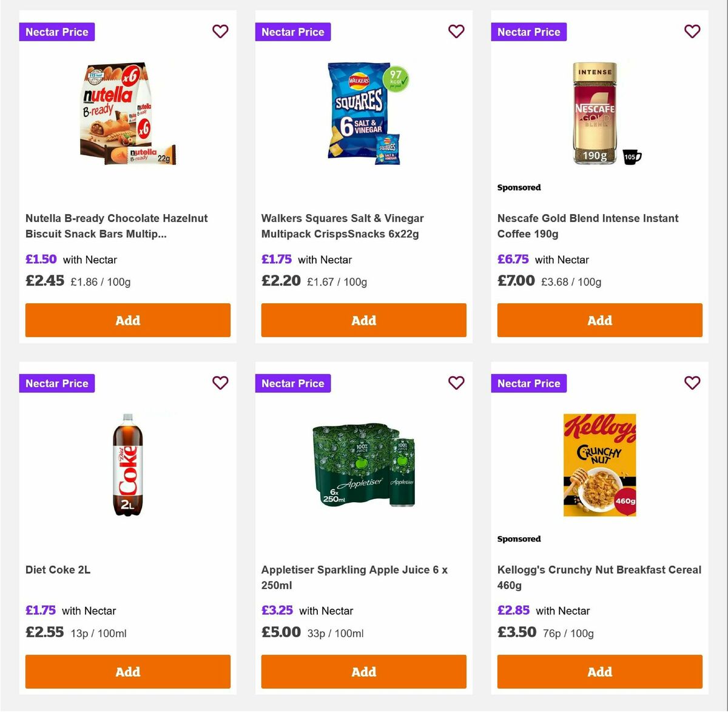
Task: Click the Diet Coke product image
Action: 127,467
